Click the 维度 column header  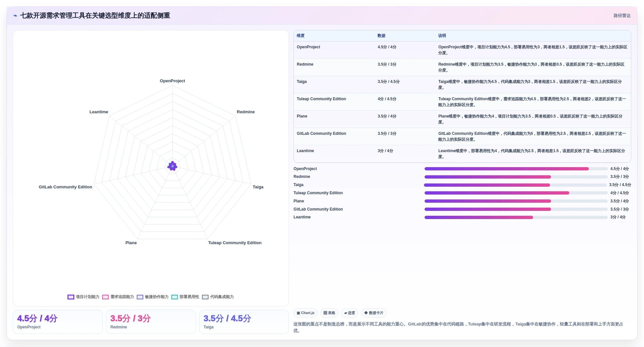click(x=301, y=36)
